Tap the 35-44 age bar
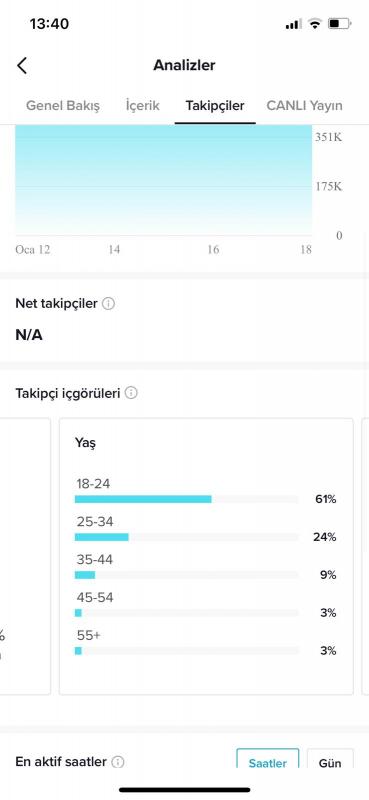369x800 pixels. (186, 575)
